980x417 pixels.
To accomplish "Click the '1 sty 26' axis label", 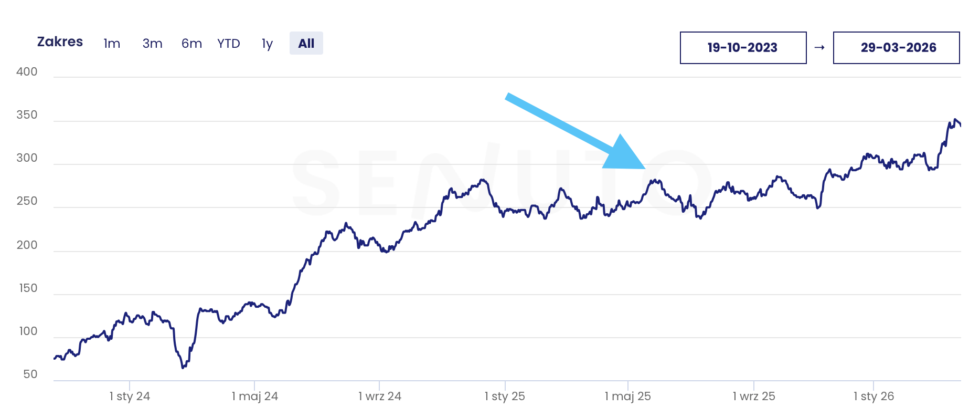I will click(x=874, y=397).
